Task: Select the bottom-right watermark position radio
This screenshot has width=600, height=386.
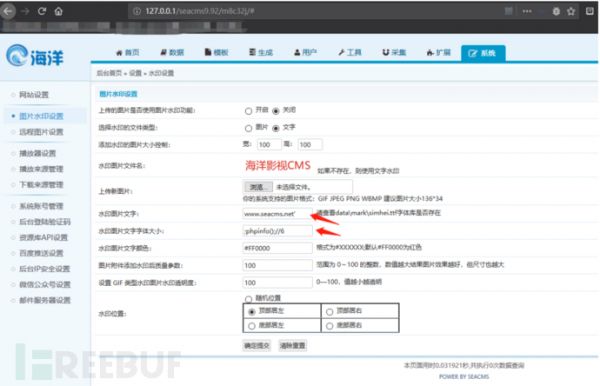Action: click(x=329, y=326)
